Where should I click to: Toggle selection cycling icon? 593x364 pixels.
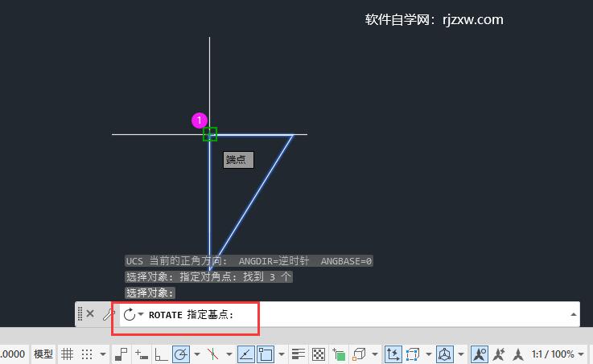pyautogui.click(x=339, y=354)
